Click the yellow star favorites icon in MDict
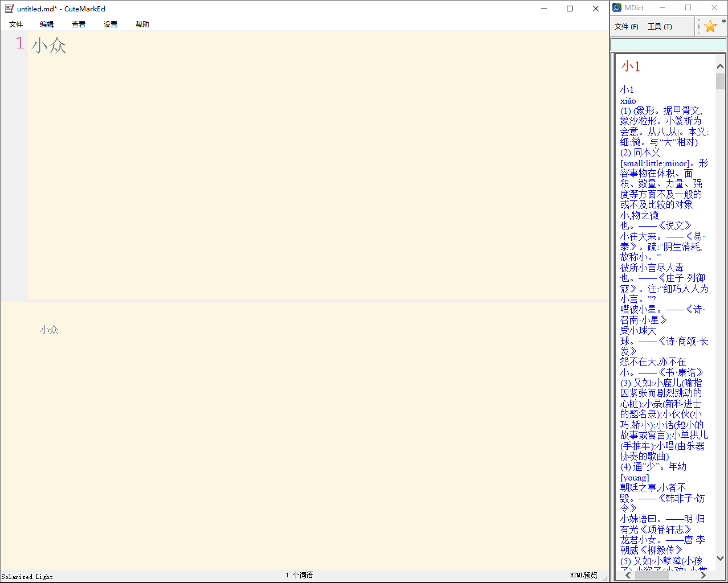The width and height of the screenshot is (728, 583). tap(710, 26)
